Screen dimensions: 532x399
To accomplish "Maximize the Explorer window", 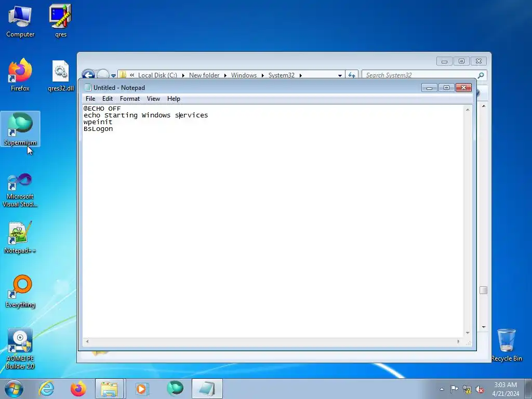I will pos(461,61).
